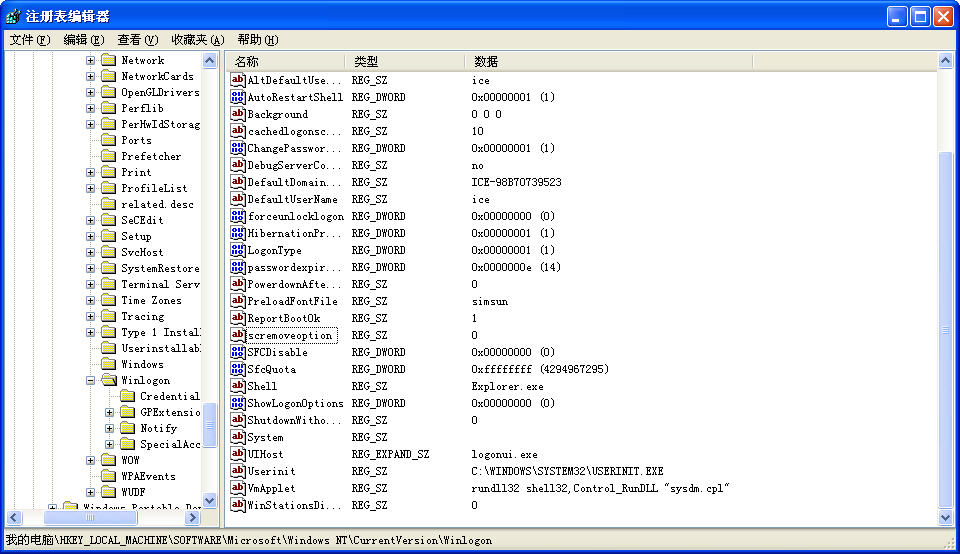Viewport: 960px width, 554px height.
Task: Sort by the 数据 column header
Action: 609,62
